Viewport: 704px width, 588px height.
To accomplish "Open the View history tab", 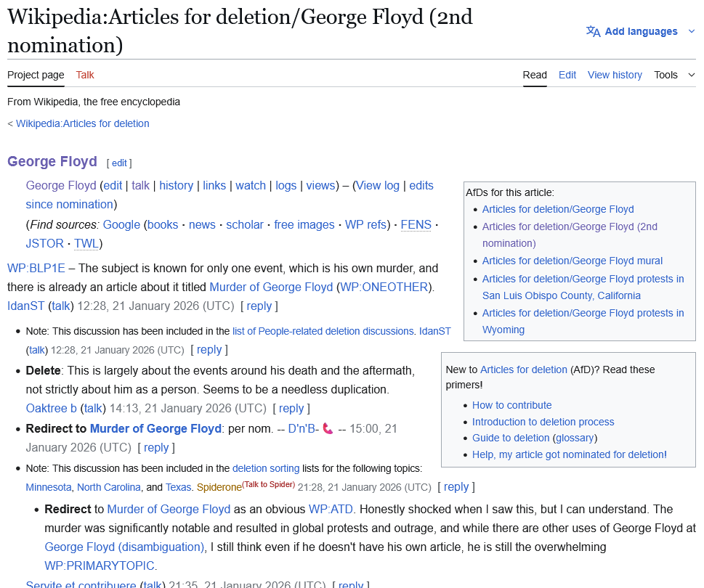I will (x=615, y=75).
